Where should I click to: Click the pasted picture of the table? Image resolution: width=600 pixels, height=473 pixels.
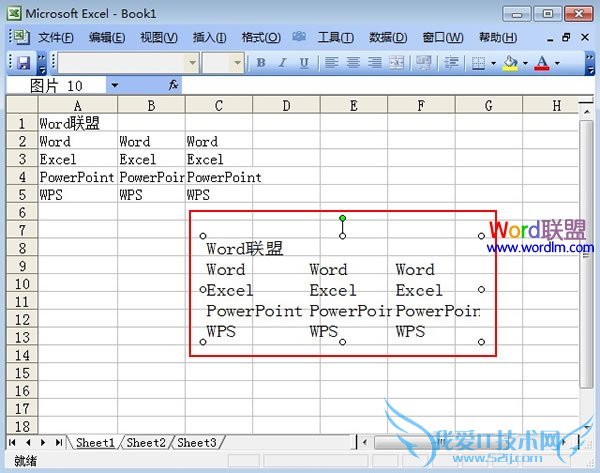click(342, 289)
